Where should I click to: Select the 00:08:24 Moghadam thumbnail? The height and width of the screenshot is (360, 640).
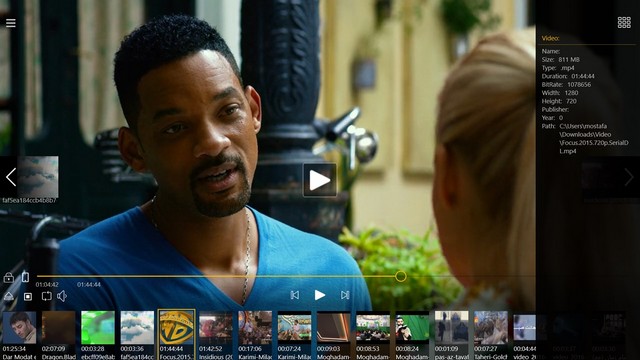coord(412,335)
